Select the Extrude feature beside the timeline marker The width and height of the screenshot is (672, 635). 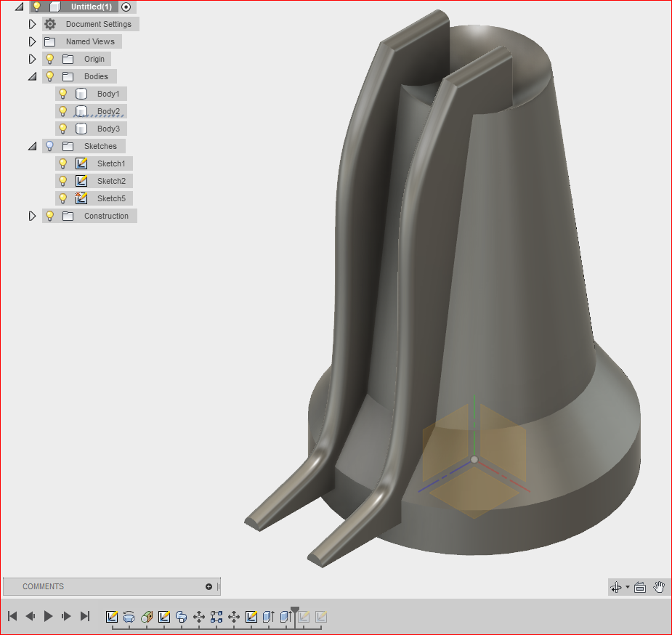point(286,617)
